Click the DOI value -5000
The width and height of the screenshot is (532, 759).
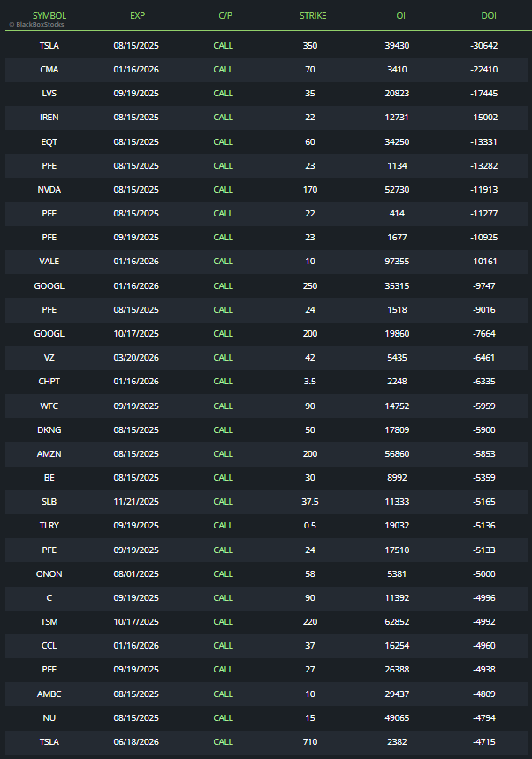click(x=484, y=573)
